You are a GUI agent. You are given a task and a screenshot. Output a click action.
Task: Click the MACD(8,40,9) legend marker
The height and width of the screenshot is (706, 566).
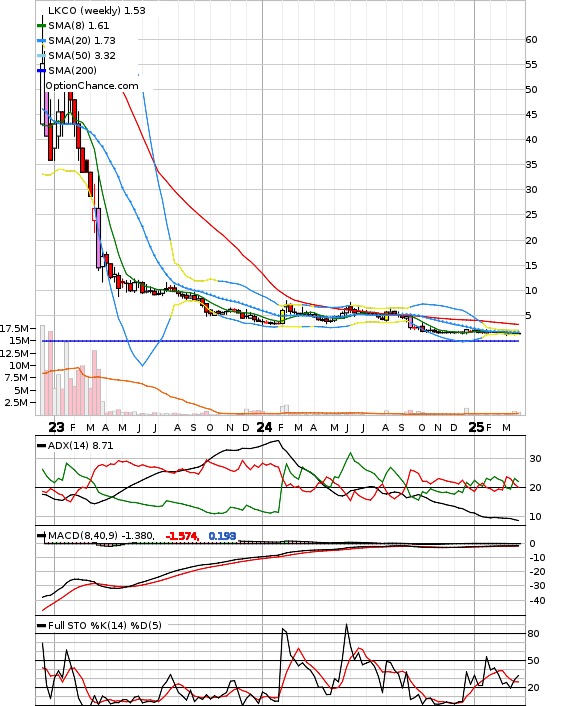[x=41, y=535]
